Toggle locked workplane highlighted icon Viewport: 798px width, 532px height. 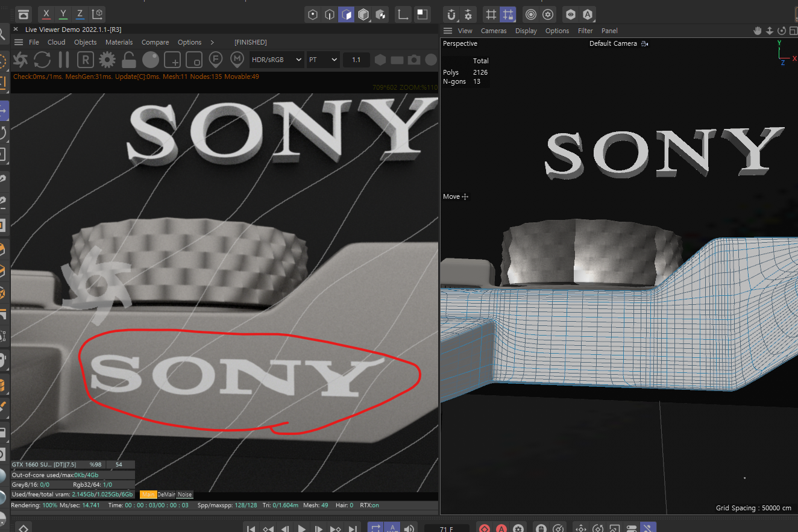pyautogui.click(x=508, y=14)
